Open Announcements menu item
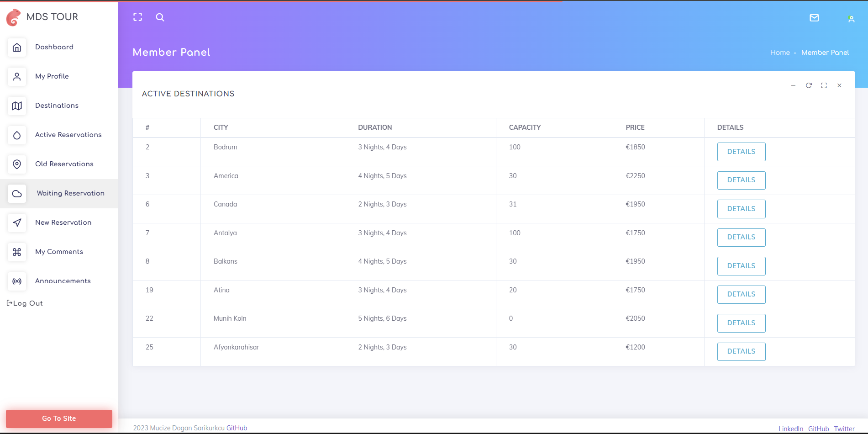This screenshot has width=868, height=434. pyautogui.click(x=59, y=281)
